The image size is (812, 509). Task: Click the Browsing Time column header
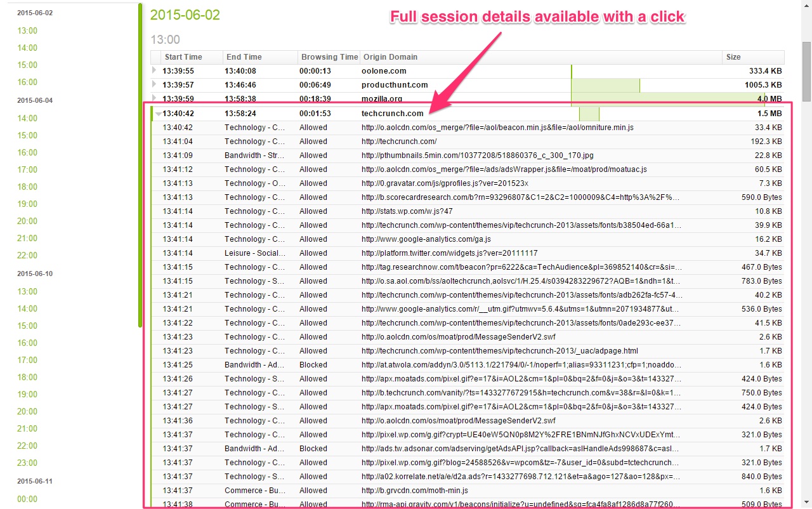329,56
